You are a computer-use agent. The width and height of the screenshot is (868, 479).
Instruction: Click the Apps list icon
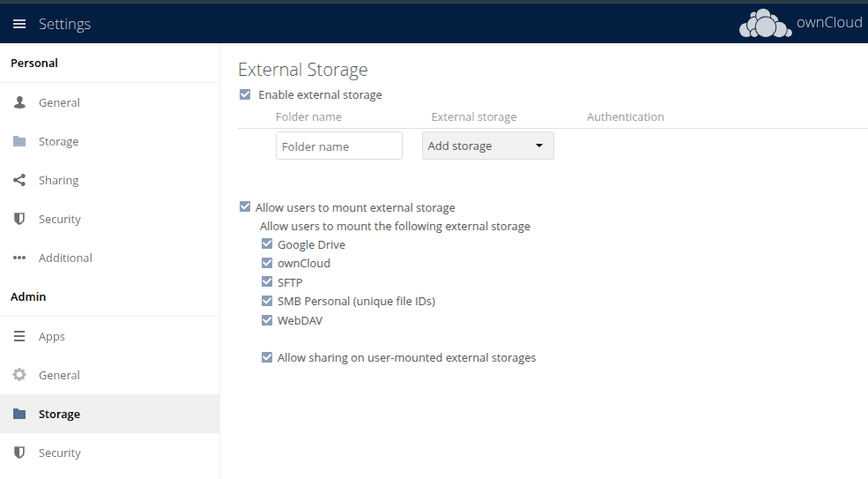tap(19, 336)
